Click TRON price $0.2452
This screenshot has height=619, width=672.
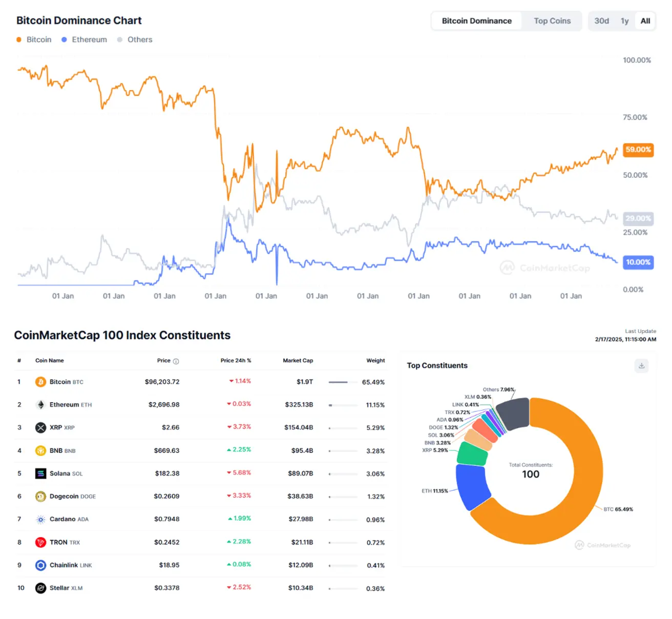[167, 542]
